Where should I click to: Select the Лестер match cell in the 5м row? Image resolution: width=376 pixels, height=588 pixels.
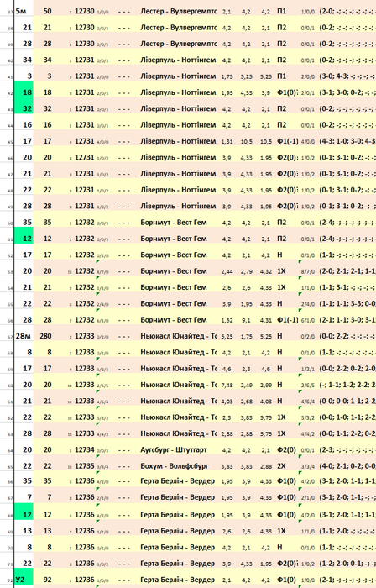(x=178, y=11)
